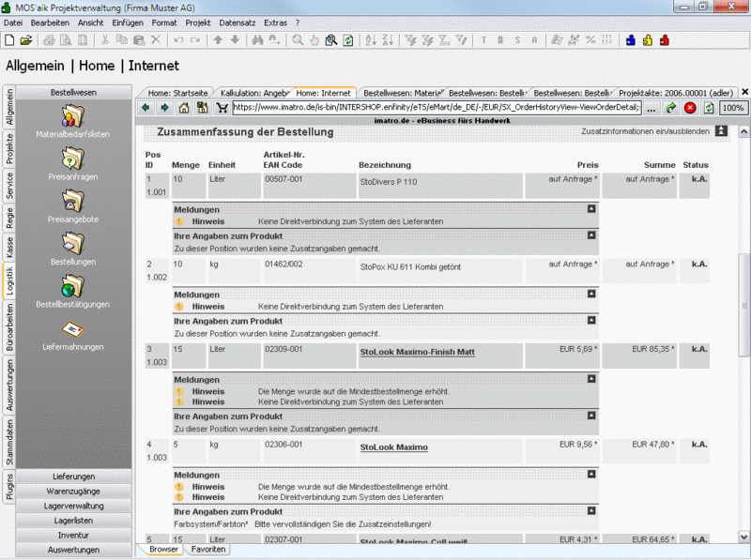Click the ellipsis button next to the address bar
The image size is (751, 560).
651,108
